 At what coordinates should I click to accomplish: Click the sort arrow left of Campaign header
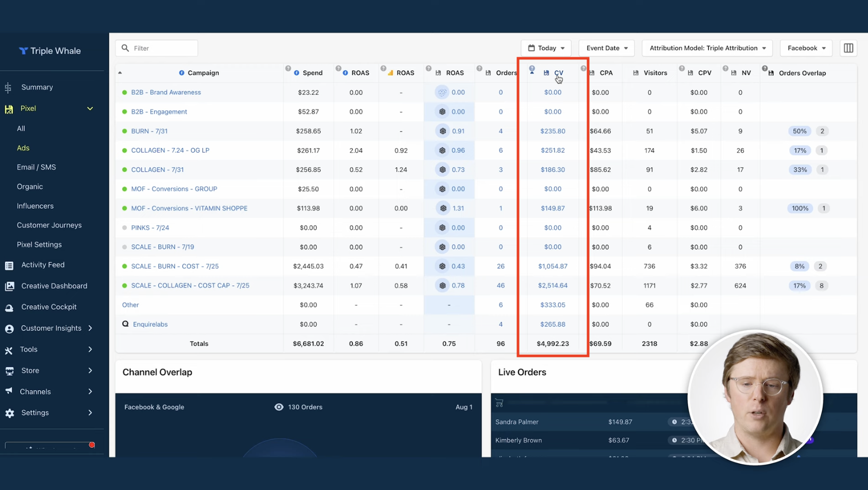click(120, 73)
